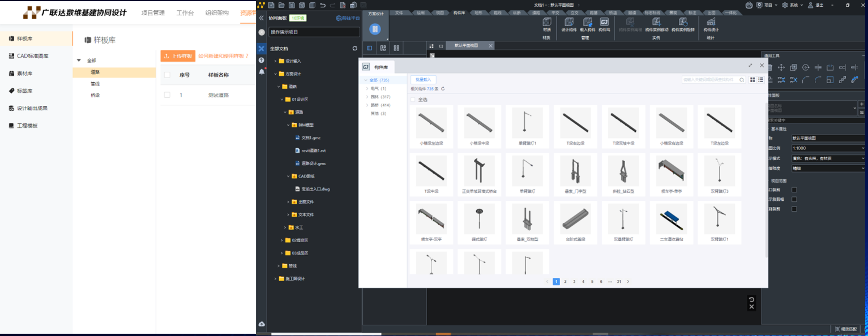868x336 pixels.
Task: Click the help question-mark icon in the left strip
Action: click(262, 60)
